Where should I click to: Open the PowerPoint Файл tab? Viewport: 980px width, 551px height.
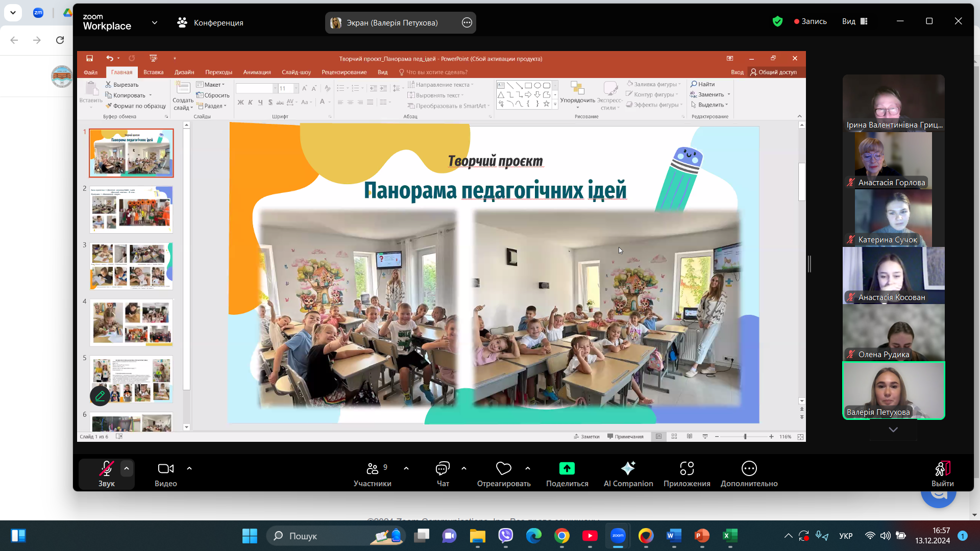[90, 72]
